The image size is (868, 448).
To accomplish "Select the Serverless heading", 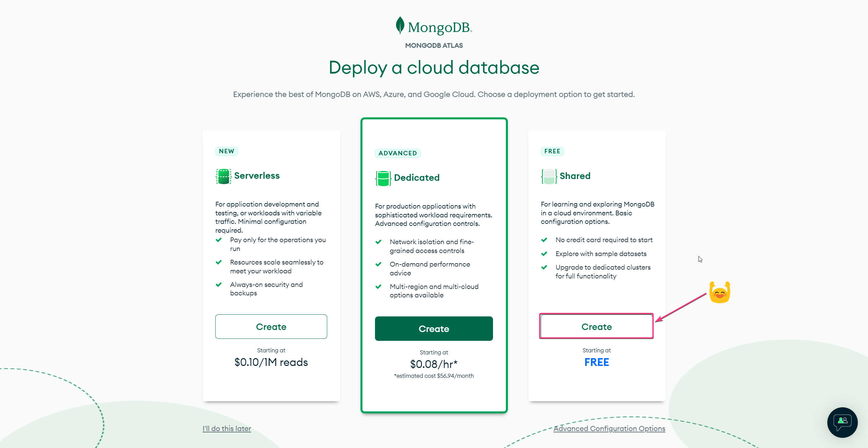I will click(257, 176).
